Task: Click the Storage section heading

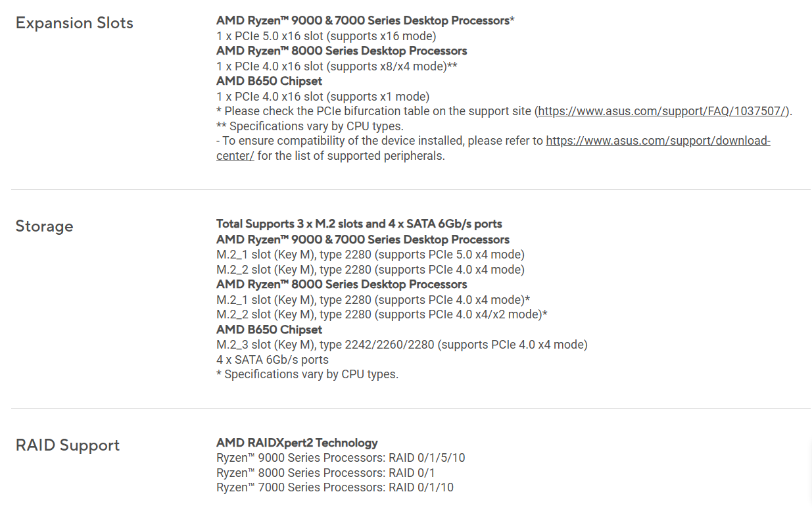Action: [44, 226]
